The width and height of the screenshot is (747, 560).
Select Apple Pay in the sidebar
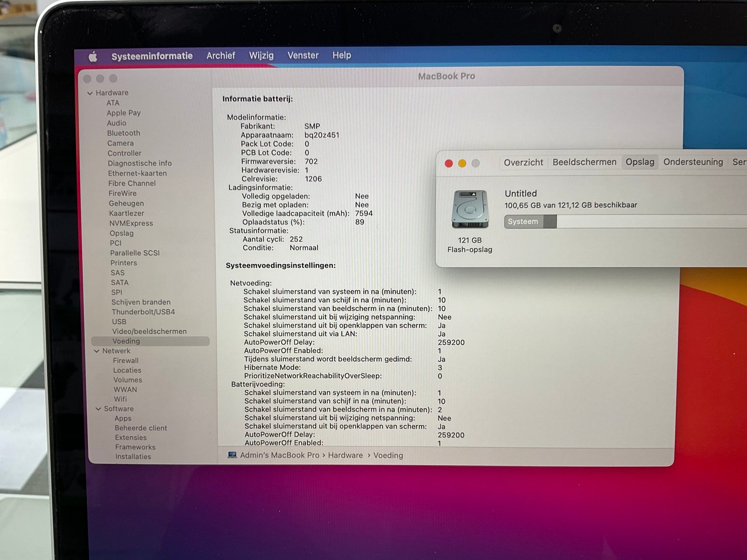pos(124,113)
